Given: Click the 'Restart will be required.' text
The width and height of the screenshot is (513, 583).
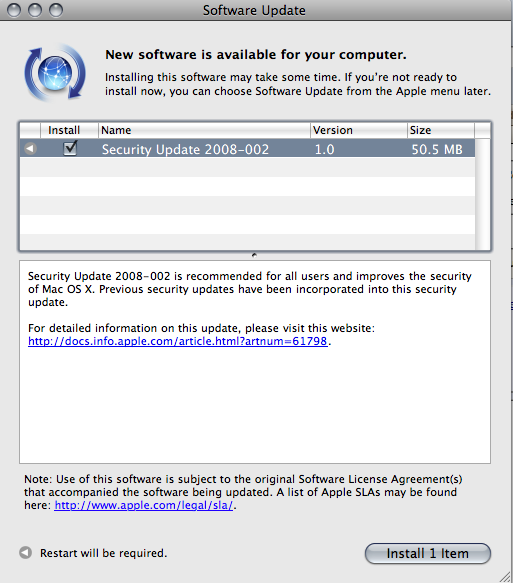Looking at the screenshot, I should pos(104,553).
